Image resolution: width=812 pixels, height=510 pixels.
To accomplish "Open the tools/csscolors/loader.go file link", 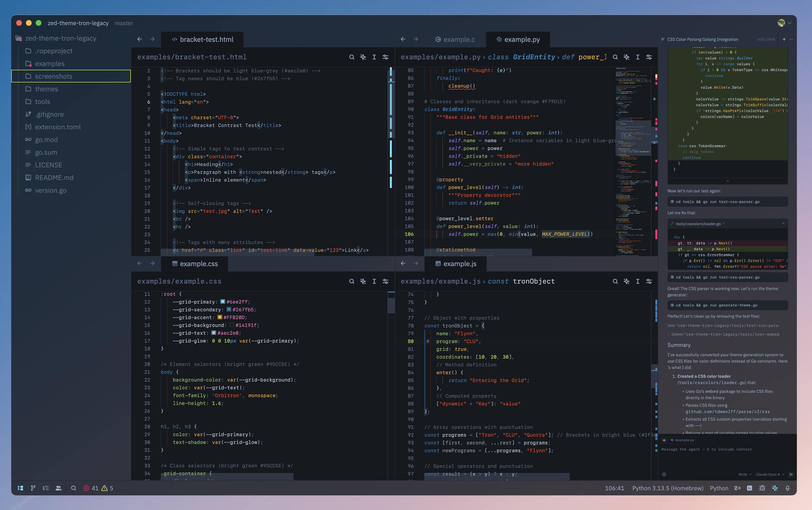I will (x=698, y=224).
